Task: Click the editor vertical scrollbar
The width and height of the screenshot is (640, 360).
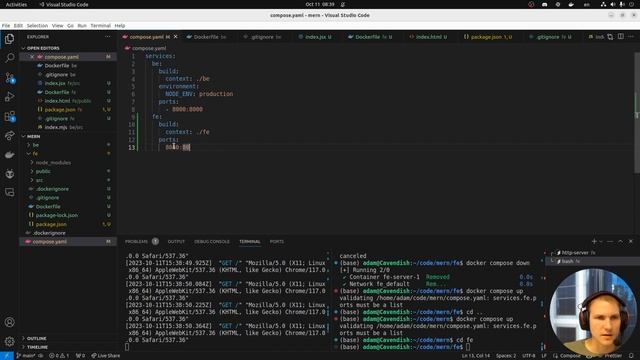Action: [x=637, y=112]
